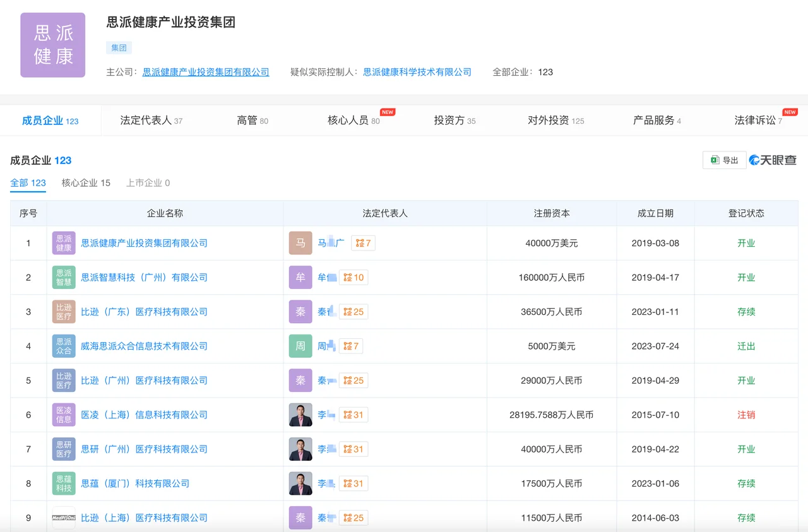The width and height of the screenshot is (808, 532).
Task: Click the 集团 tag under the title
Action: click(x=119, y=48)
